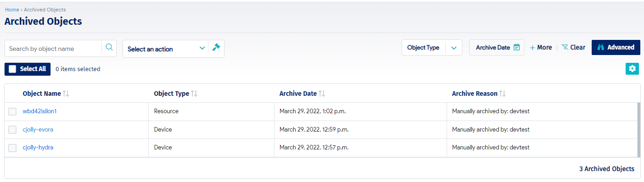Screen dimensions: 644x182
Task: Click the Advanced search button
Action: [616, 47]
